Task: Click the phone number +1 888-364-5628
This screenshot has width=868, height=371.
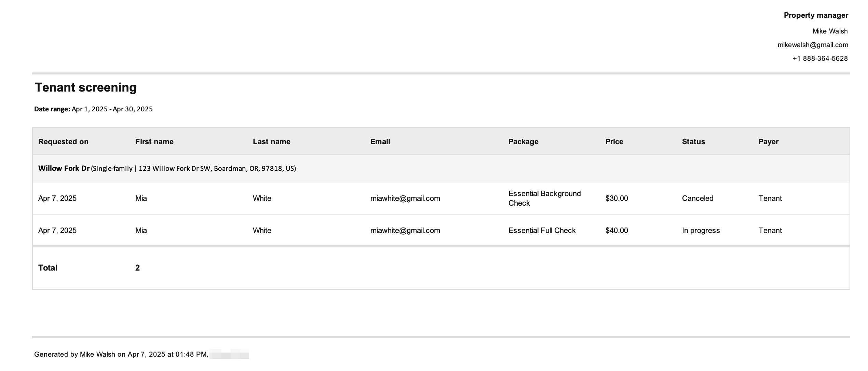Action: pyautogui.click(x=820, y=58)
